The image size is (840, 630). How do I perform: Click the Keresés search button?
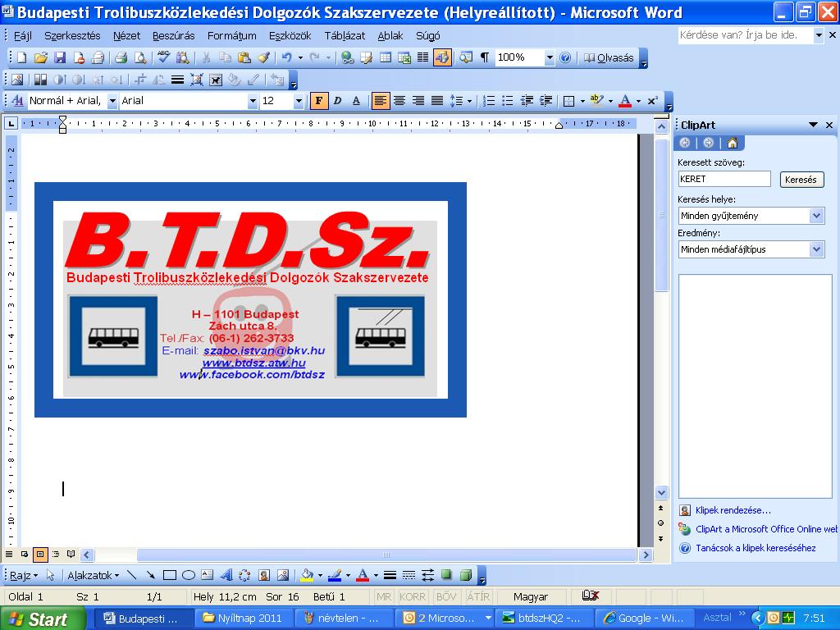pyautogui.click(x=801, y=180)
